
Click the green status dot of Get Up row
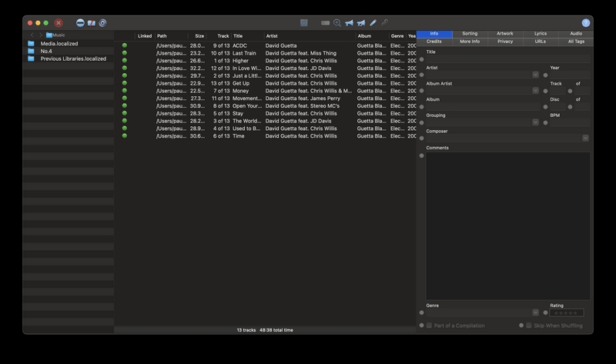pos(125,83)
